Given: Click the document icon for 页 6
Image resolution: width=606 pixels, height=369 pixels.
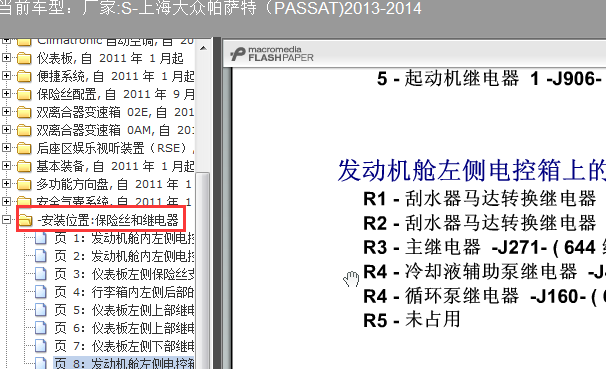Looking at the screenshot, I should pos(41,328).
